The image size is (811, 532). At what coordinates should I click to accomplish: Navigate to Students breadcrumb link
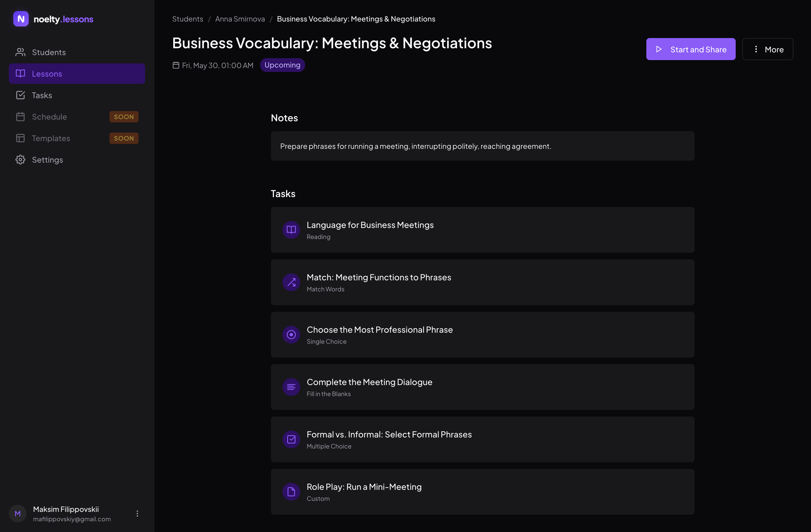[x=187, y=19]
